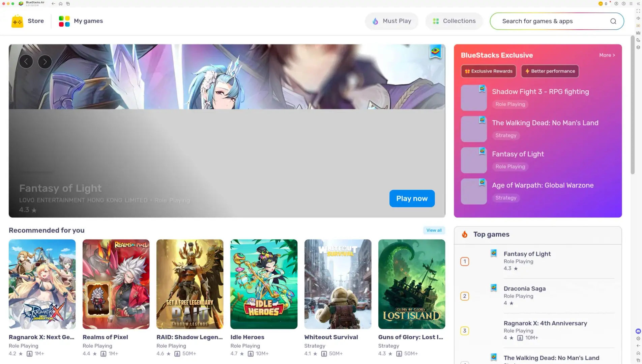
Task: Click the Play now button
Action: (412, 199)
